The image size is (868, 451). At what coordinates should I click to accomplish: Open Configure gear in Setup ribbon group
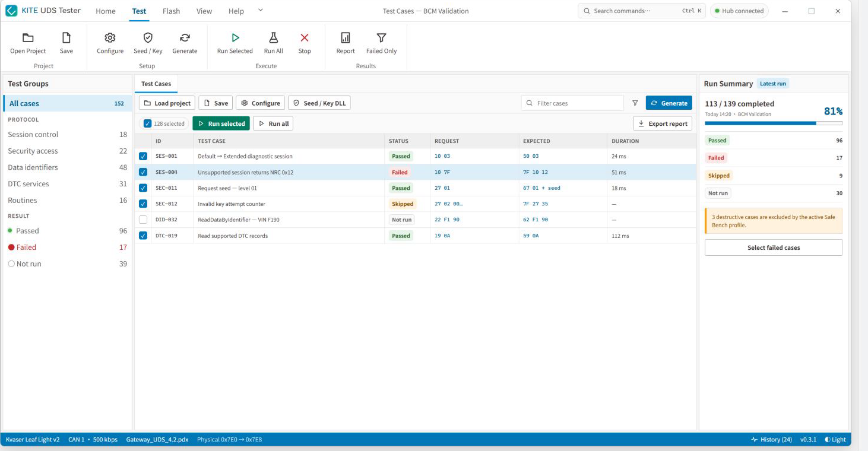pos(110,38)
